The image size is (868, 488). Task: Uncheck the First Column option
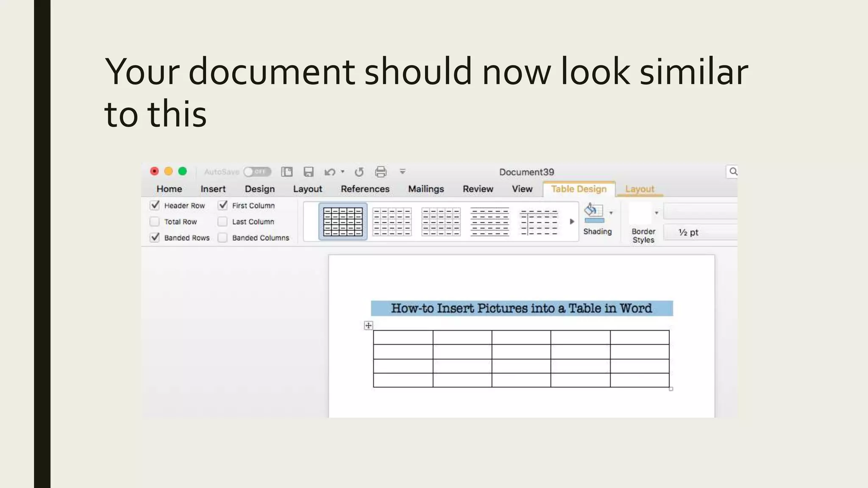click(x=223, y=205)
